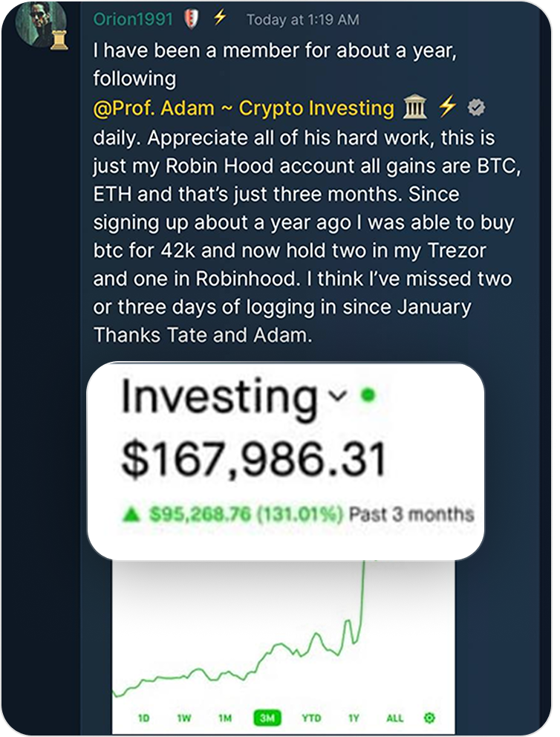
Task: Click the verified checkmark after the mention
Action: pyautogui.click(x=475, y=108)
